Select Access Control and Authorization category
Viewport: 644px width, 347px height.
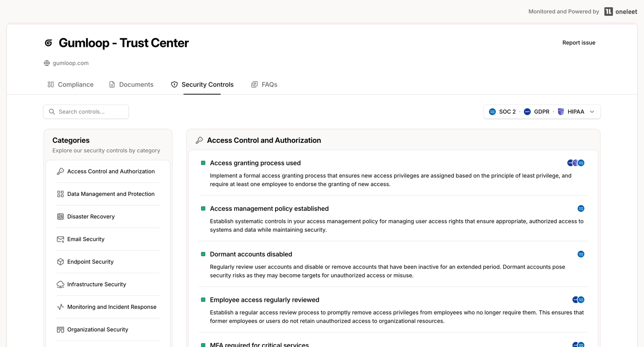click(x=108, y=171)
